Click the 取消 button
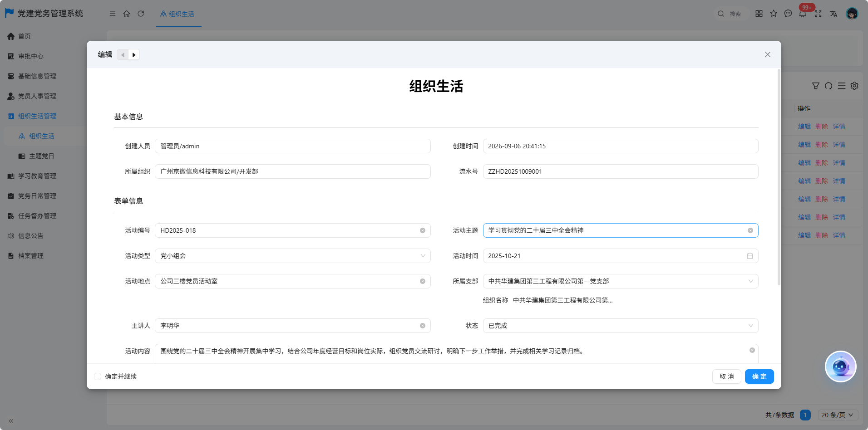Image resolution: width=868 pixels, height=430 pixels. 727,376
